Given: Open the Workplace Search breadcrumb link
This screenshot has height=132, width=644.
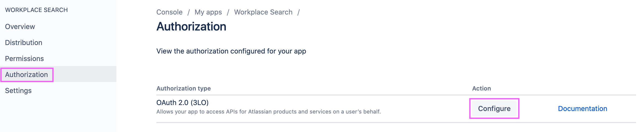Looking at the screenshot, I should click(x=263, y=12).
